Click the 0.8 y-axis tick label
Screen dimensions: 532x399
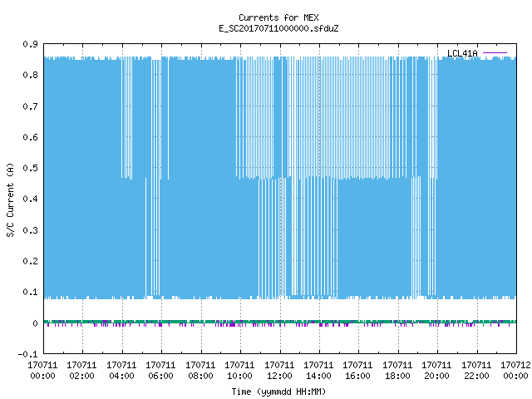[30, 75]
